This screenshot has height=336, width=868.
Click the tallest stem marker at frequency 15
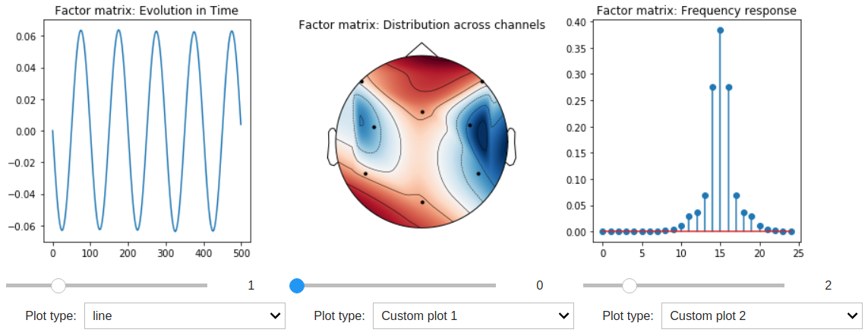[720, 30]
